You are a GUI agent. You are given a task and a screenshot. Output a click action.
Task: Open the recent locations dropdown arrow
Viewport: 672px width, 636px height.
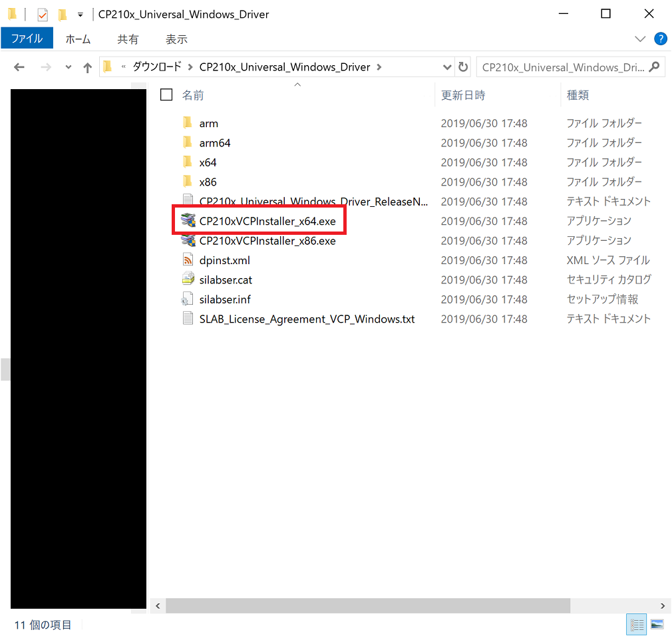69,67
